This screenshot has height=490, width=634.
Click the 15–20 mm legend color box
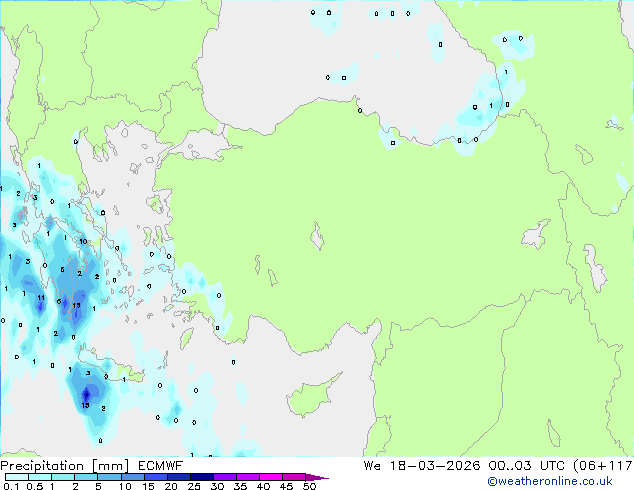155,477
